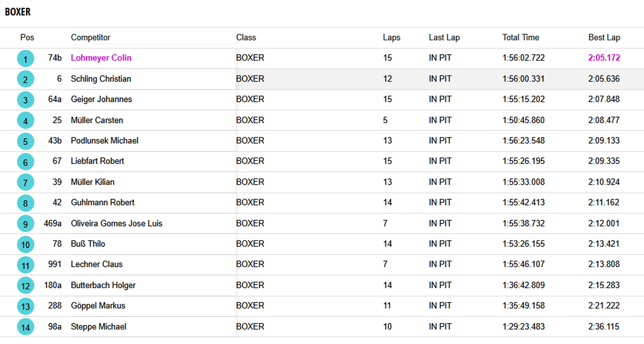Sort by the Best Lap column header
This screenshot has width=644, height=344.
coord(604,38)
